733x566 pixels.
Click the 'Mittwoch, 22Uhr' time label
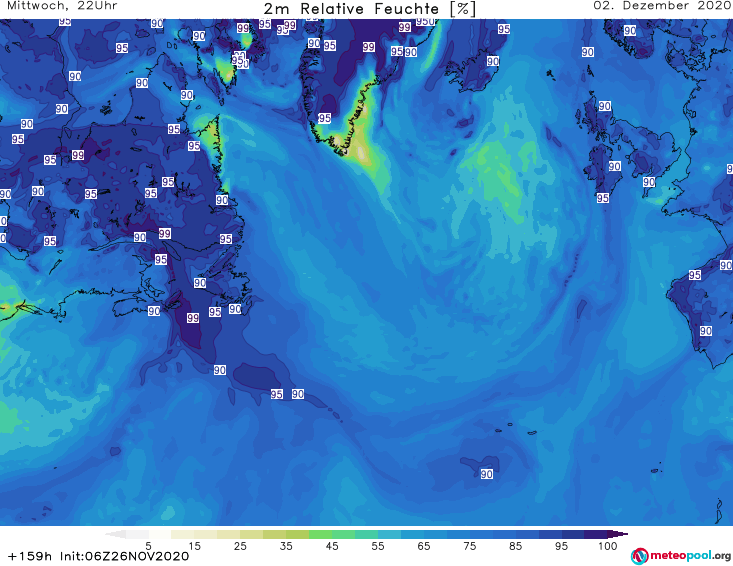pos(62,6)
